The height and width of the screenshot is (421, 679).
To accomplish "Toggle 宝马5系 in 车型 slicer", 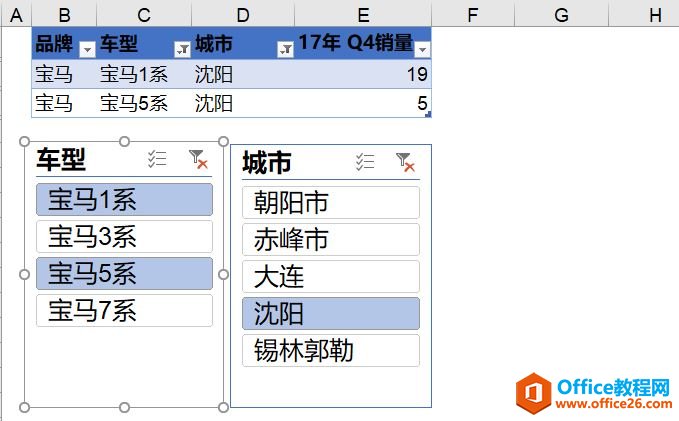I will [x=125, y=274].
